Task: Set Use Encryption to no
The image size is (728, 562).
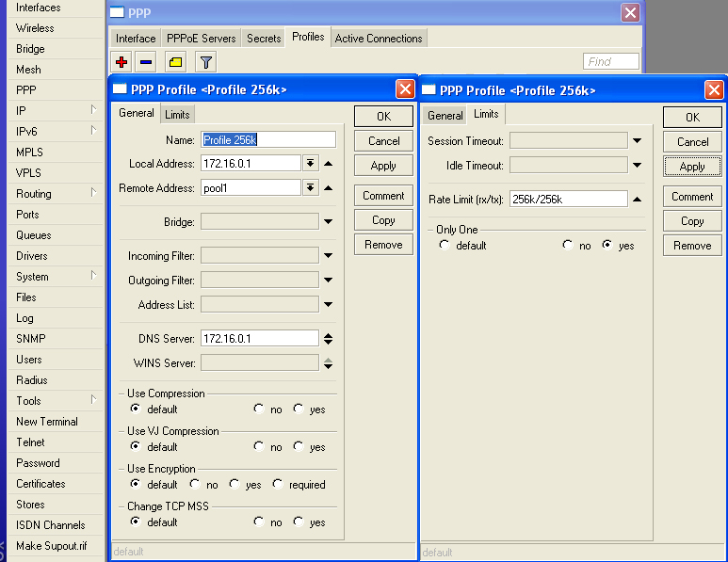Action: pos(195,484)
